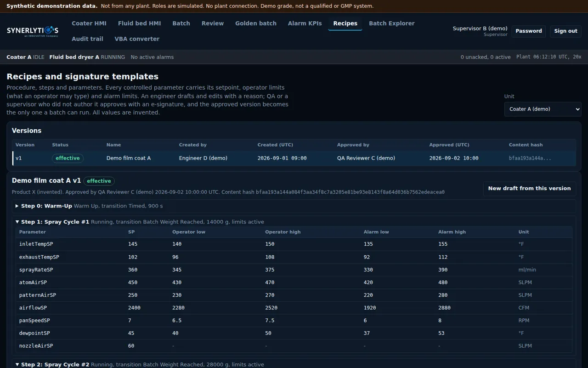Open the Coater HMI tab
This screenshot has width=588, height=368.
point(89,23)
